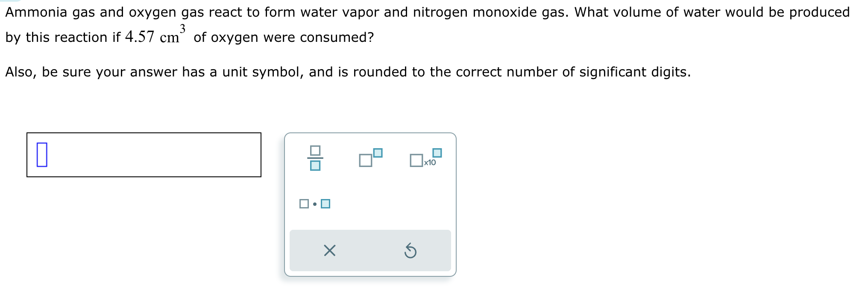Click the small exponent box on the superscript icon
This screenshot has width=868, height=293.
(377, 152)
